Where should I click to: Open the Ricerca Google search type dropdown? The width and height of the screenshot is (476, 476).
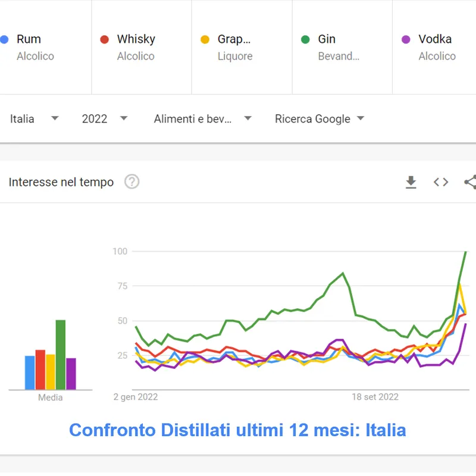[319, 118]
